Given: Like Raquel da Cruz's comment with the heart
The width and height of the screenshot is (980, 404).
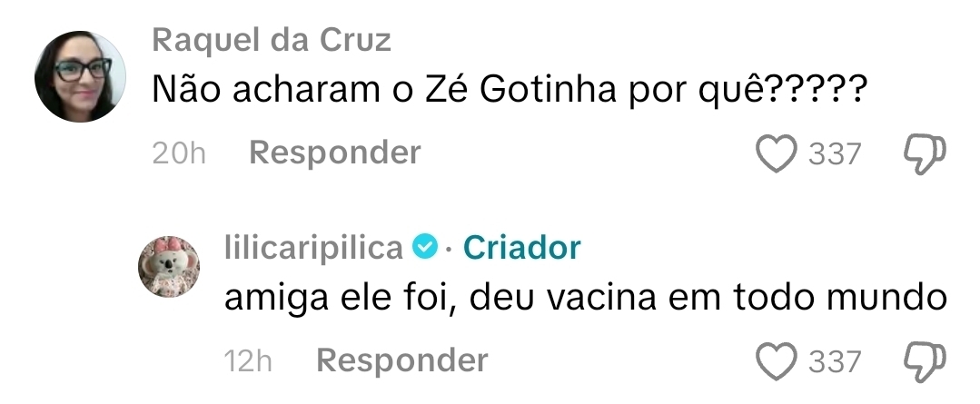Looking at the screenshot, I should coord(777,154).
